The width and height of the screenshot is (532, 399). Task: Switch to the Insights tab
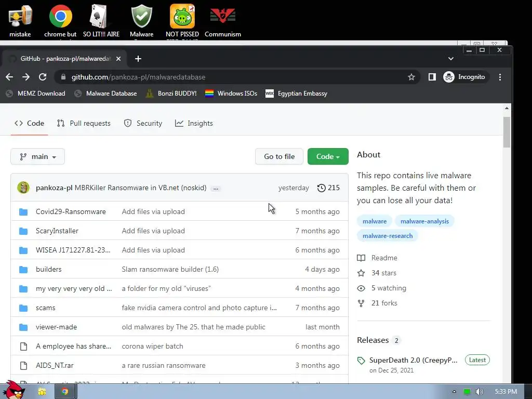coord(194,123)
